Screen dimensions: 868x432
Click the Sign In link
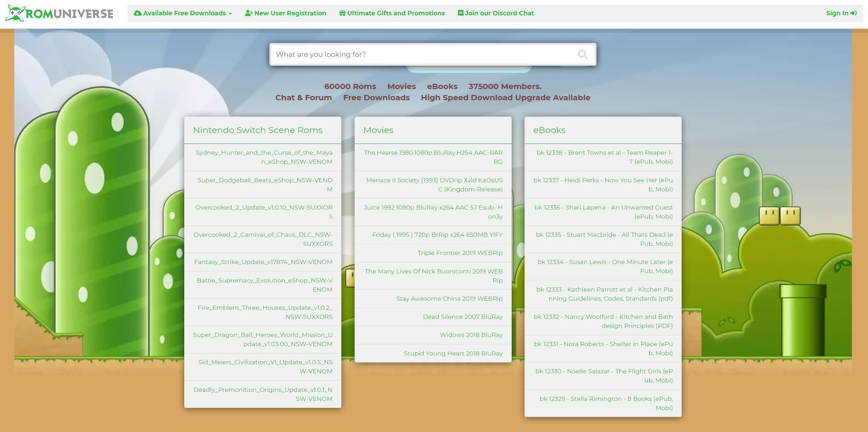click(841, 13)
